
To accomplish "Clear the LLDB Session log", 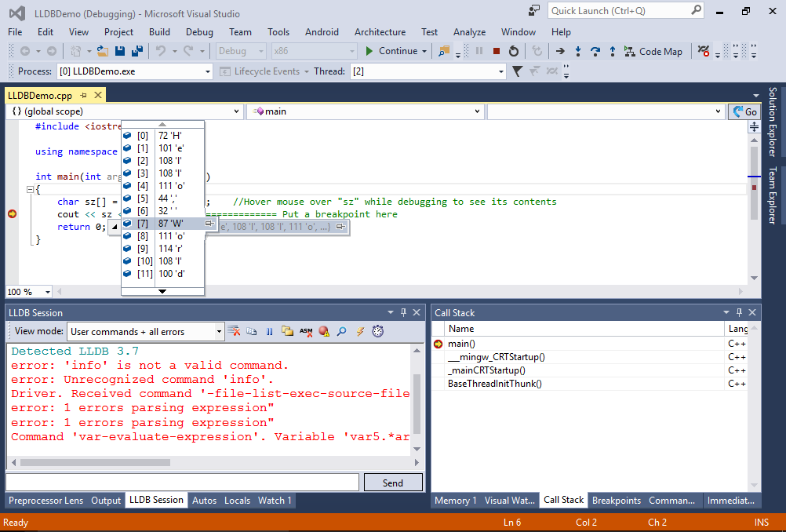I will click(234, 331).
